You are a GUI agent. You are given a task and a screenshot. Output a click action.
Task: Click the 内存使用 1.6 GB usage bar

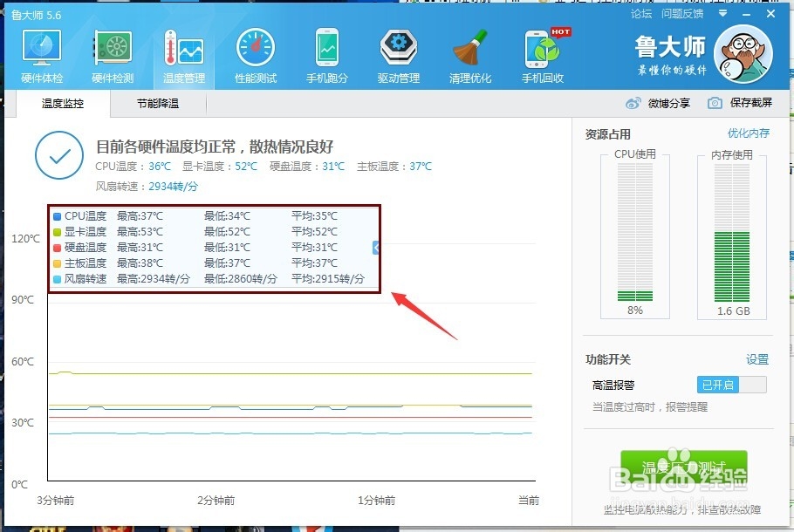732,232
